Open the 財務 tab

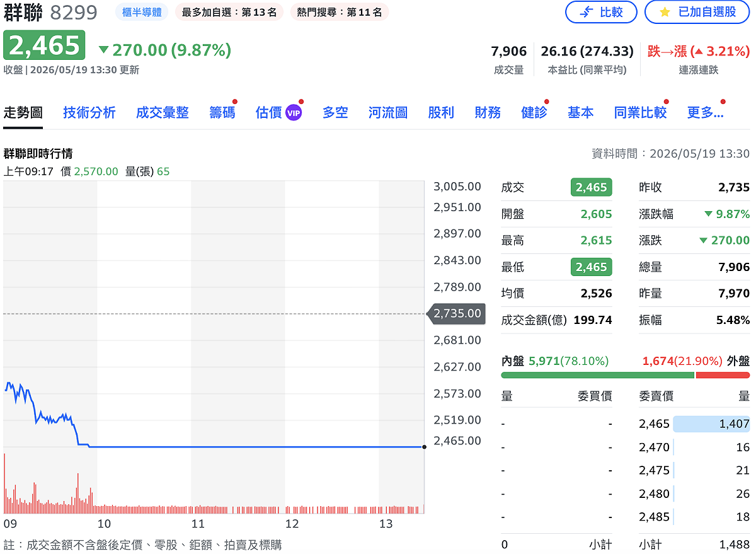488,113
